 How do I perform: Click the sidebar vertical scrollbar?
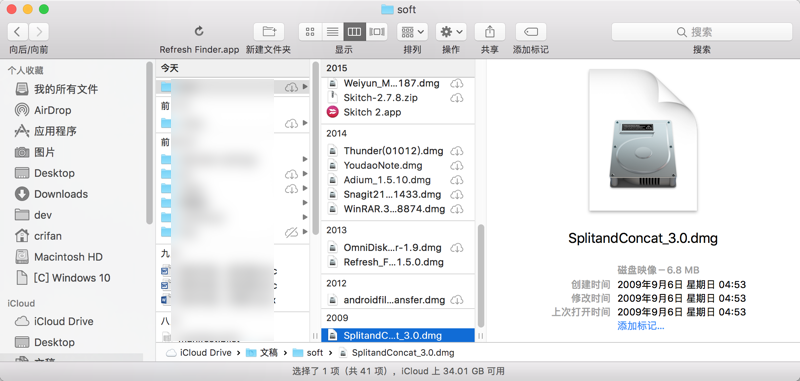pos(149,143)
